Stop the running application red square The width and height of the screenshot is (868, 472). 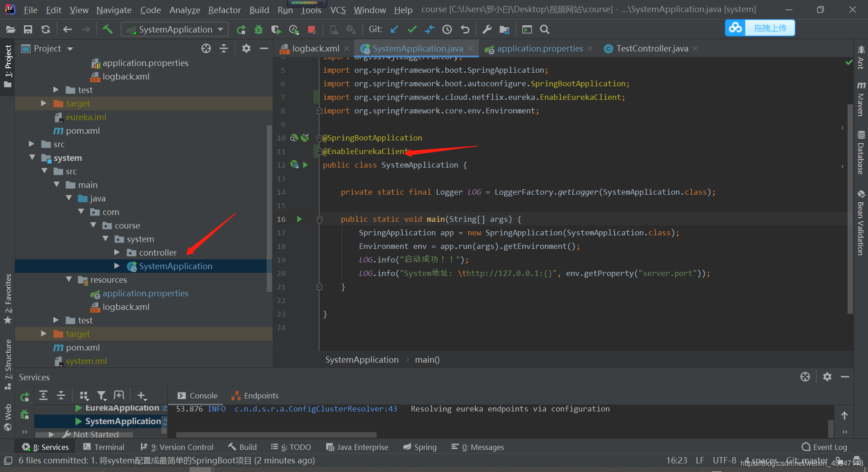coord(311,29)
